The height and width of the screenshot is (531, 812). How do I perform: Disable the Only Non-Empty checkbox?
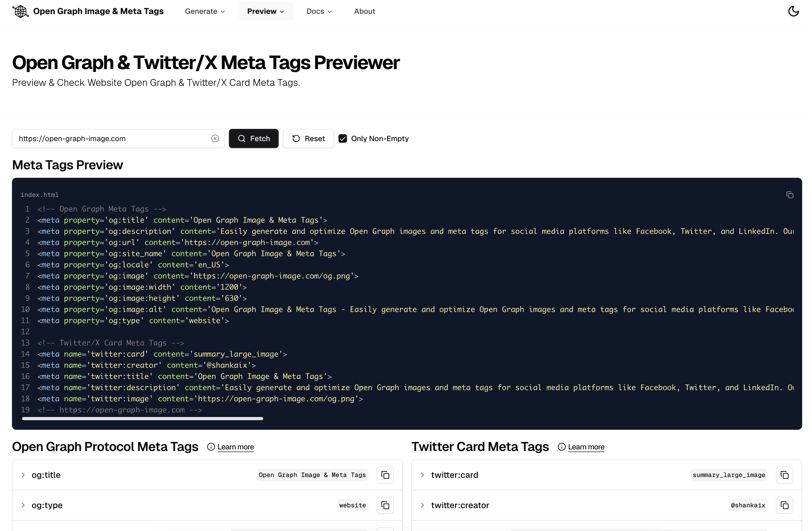[342, 138]
